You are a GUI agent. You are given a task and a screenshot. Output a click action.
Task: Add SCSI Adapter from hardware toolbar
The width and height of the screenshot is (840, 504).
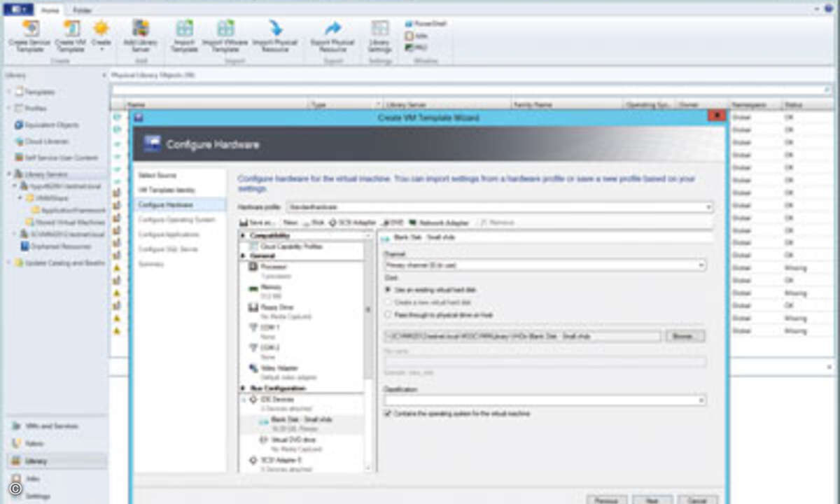tap(352, 222)
